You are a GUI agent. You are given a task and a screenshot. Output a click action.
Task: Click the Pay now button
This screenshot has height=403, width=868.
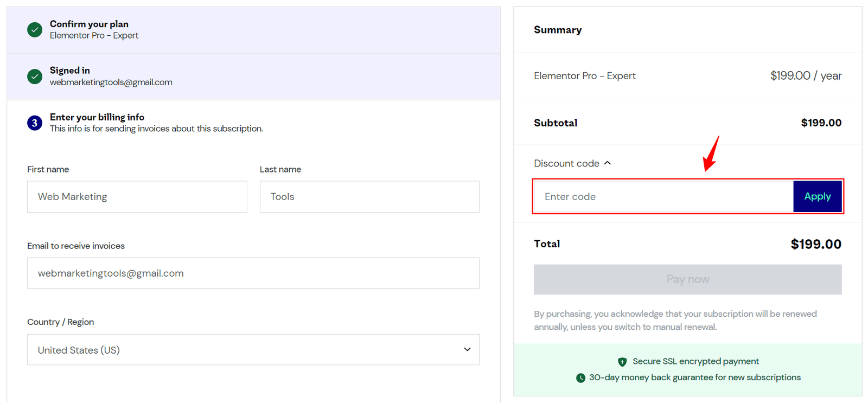(688, 279)
